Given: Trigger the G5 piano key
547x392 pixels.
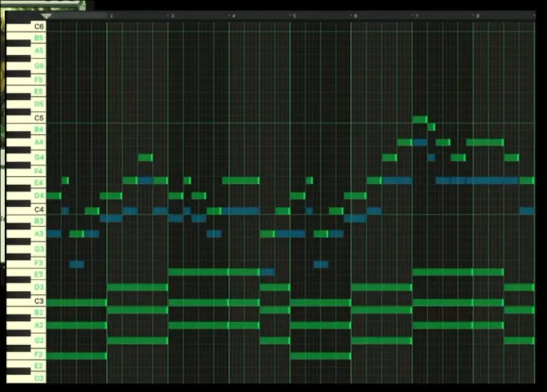Looking at the screenshot, I should (x=26, y=67).
